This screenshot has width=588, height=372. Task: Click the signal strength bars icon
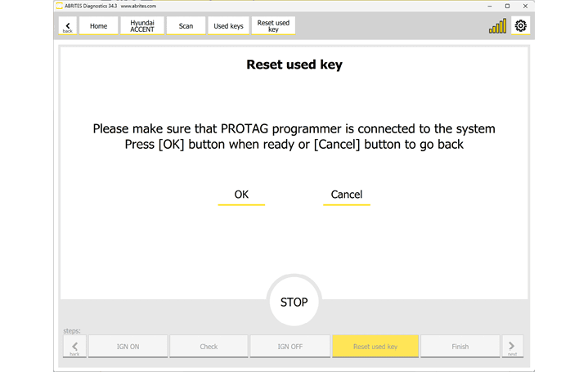[497, 26]
